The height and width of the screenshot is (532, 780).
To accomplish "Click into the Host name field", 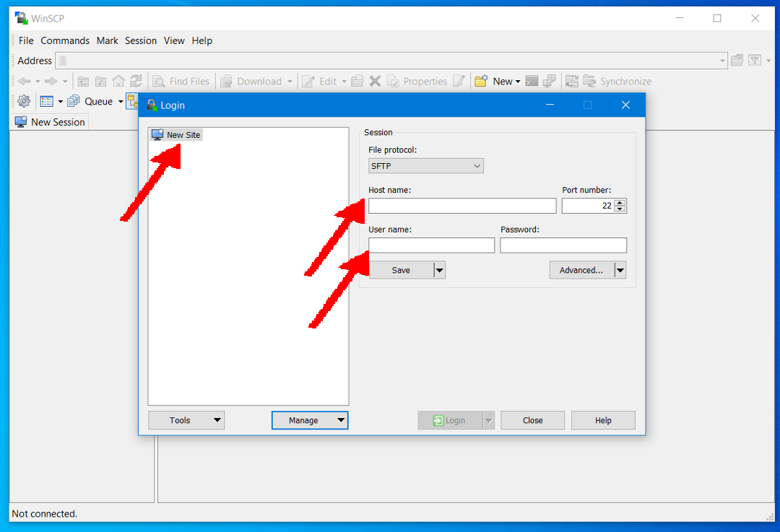I will tap(462, 206).
